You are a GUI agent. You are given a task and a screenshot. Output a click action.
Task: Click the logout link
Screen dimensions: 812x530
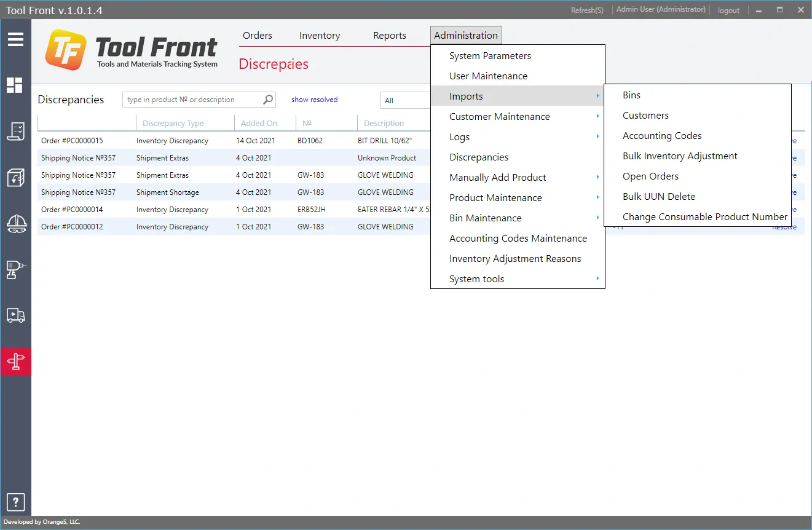click(728, 10)
